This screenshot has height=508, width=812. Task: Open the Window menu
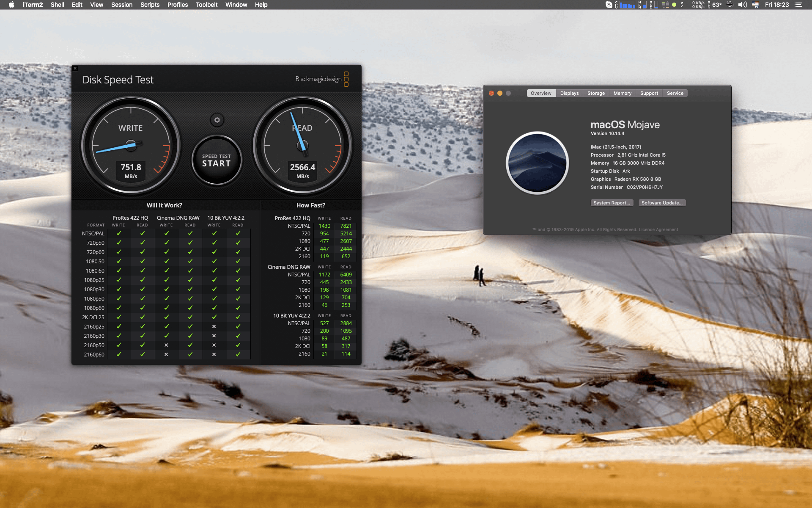pos(236,5)
